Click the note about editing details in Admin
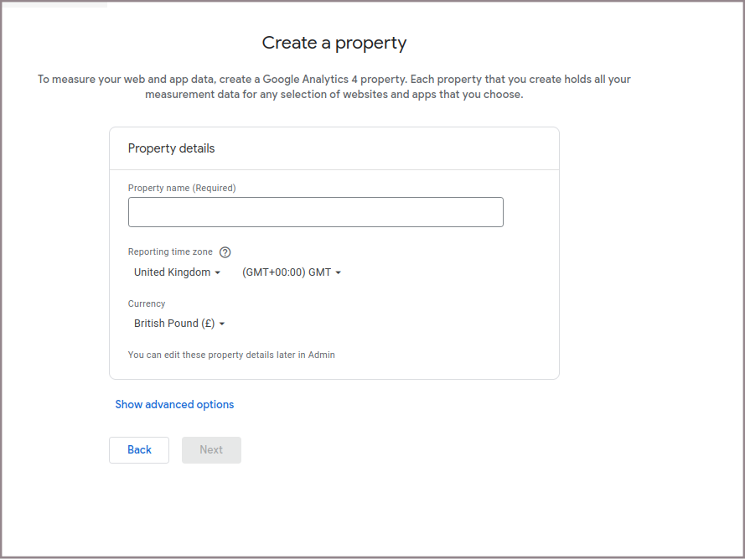The width and height of the screenshot is (745, 560). [231, 355]
